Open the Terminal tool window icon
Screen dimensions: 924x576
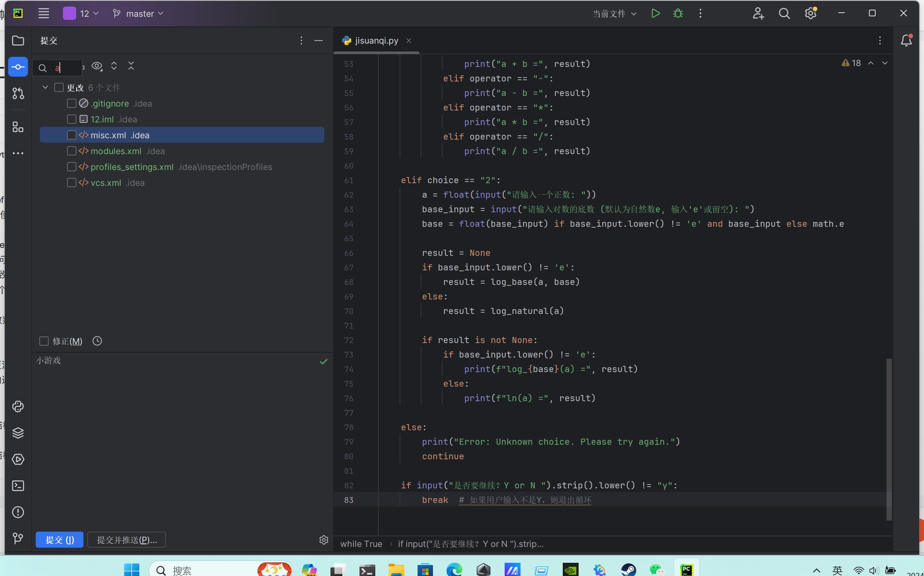click(x=18, y=486)
